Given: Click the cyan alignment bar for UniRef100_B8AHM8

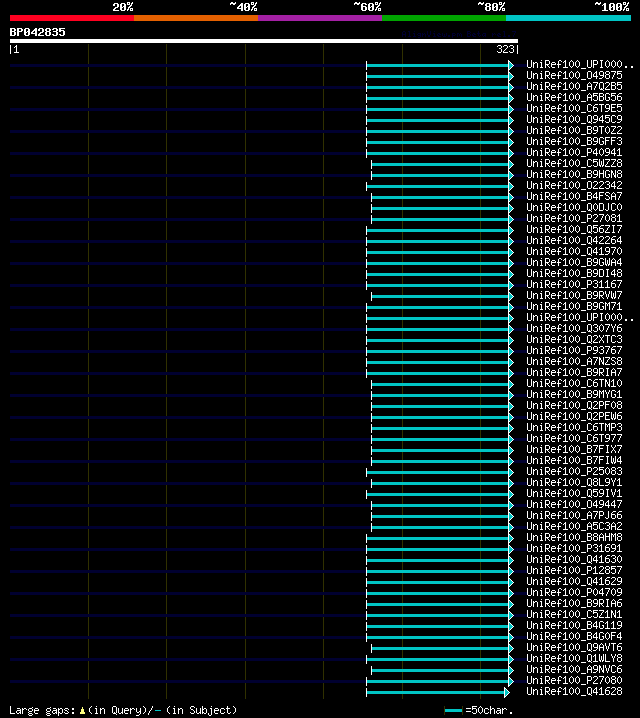Looking at the screenshot, I should pyautogui.click(x=440, y=538).
